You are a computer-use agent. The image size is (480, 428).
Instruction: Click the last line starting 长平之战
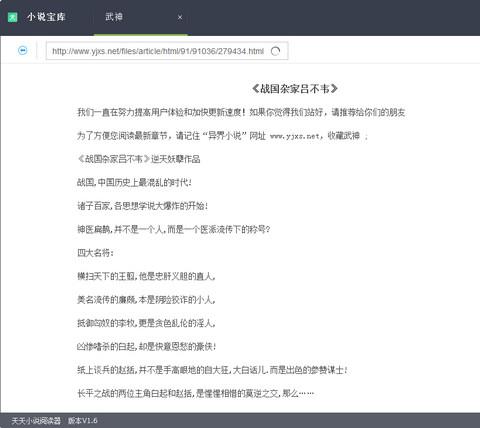tap(196, 393)
